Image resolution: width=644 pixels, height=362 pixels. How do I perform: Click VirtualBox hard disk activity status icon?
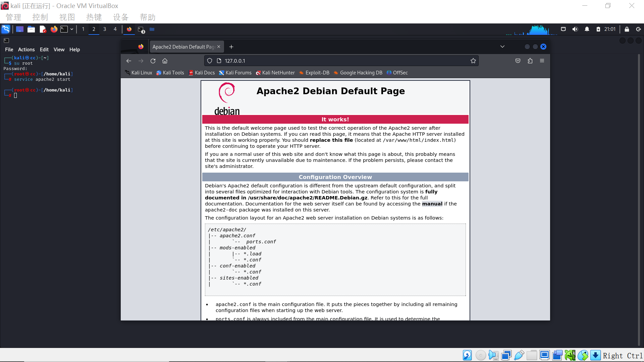[x=467, y=355]
